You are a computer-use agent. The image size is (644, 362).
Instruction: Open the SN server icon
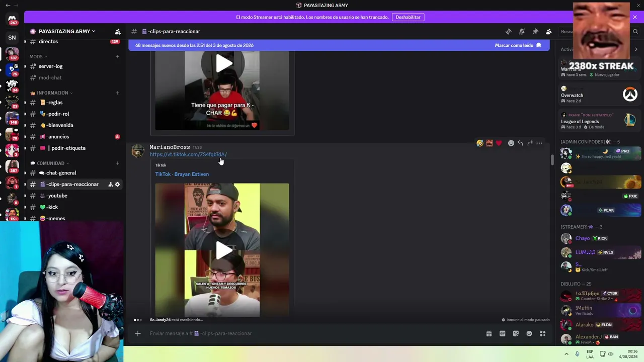coord(12,37)
